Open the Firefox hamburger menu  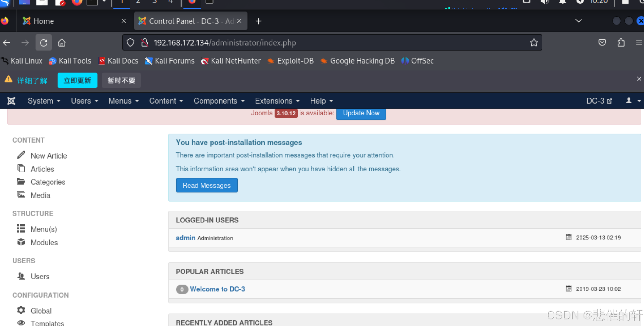click(x=639, y=42)
